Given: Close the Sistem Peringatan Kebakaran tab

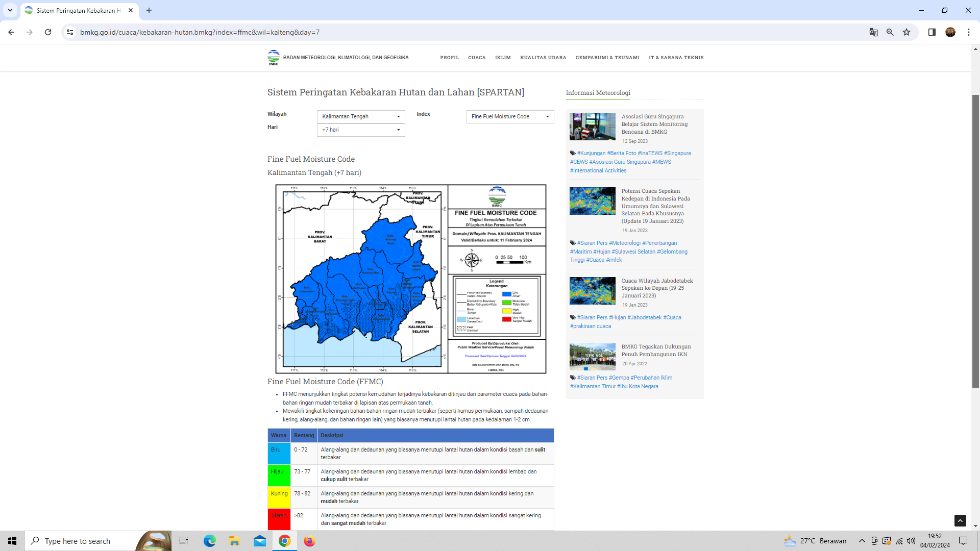Looking at the screenshot, I should point(131,10).
